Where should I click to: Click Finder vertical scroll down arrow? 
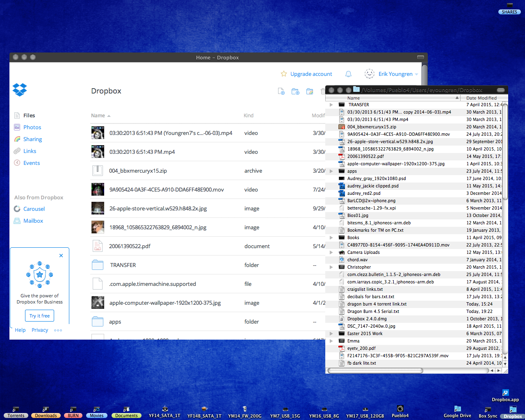[505, 364]
